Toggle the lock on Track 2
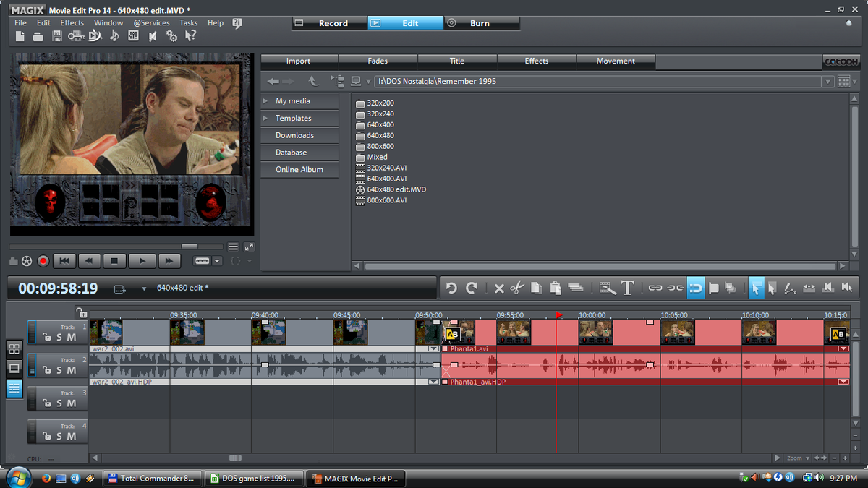Viewport: 868px width, 488px height. pos(47,370)
